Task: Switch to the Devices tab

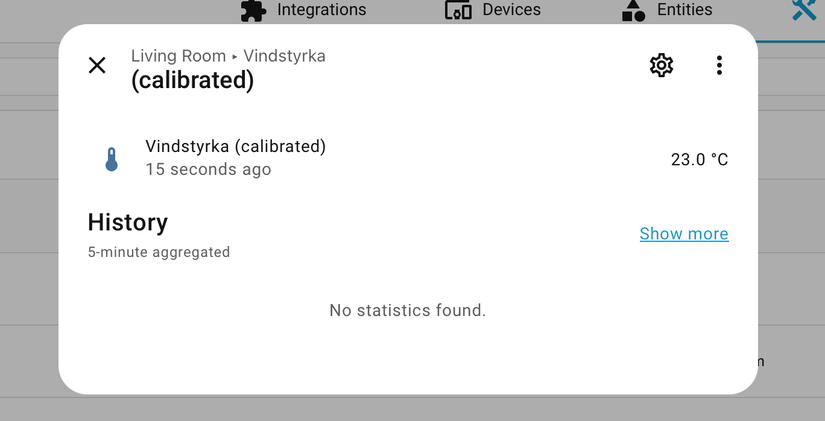Action: 511,10
